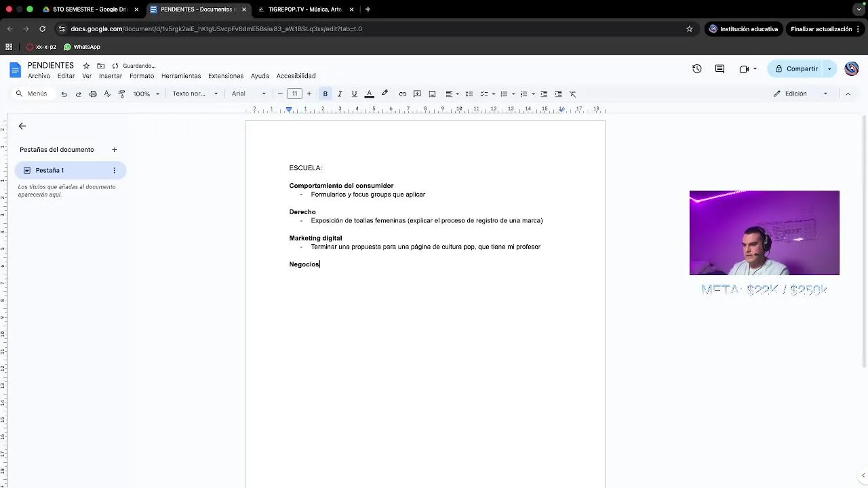Open the Formato menu
The height and width of the screenshot is (488, 868).
[x=142, y=76]
